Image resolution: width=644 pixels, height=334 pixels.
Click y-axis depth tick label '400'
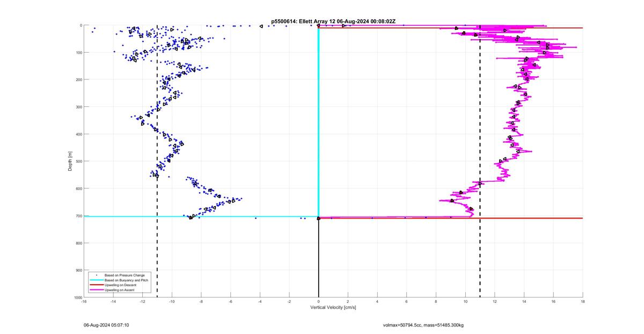78,134
